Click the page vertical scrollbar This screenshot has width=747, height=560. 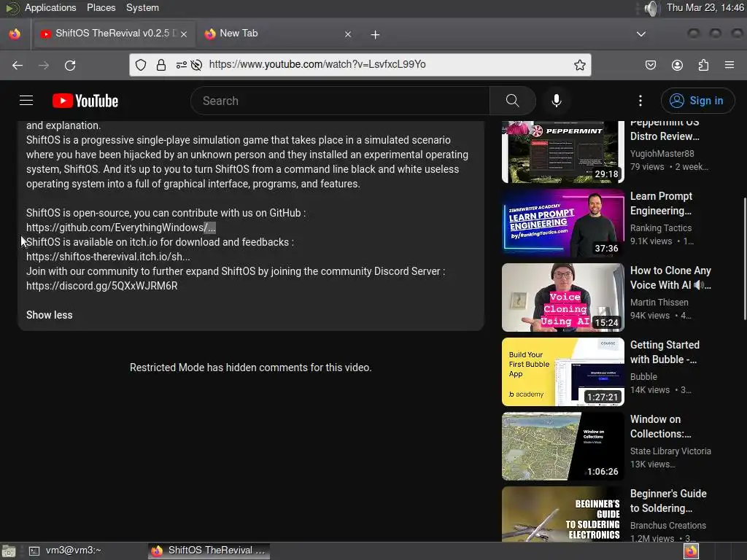[744, 259]
